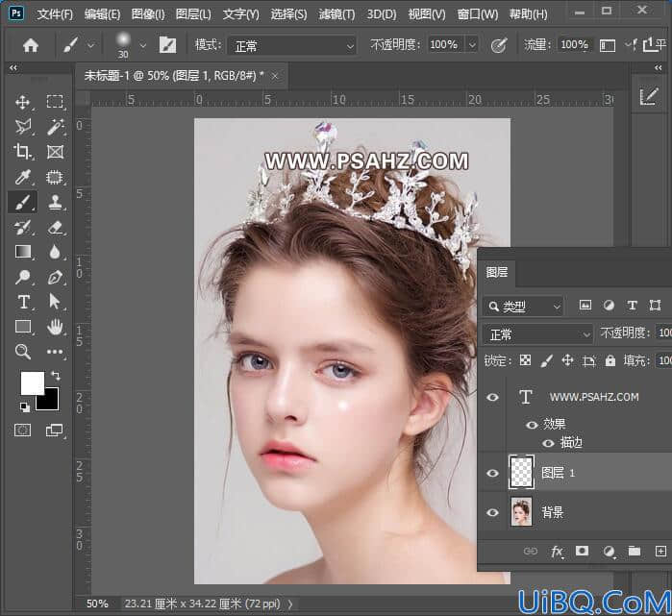Image resolution: width=672 pixels, height=616 pixels.
Task: Hide the 背景 background layer
Action: (493, 512)
